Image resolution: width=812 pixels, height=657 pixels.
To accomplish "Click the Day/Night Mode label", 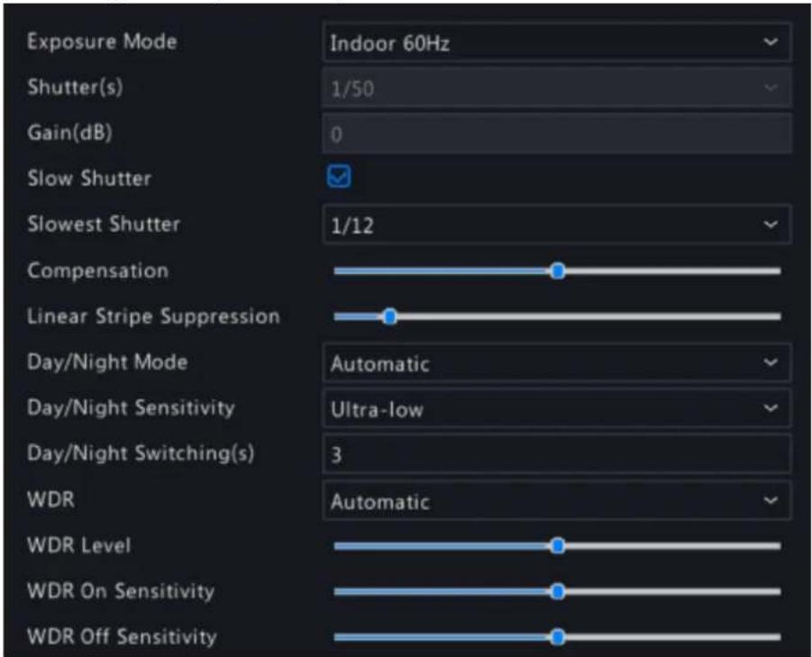I will pyautogui.click(x=107, y=362).
